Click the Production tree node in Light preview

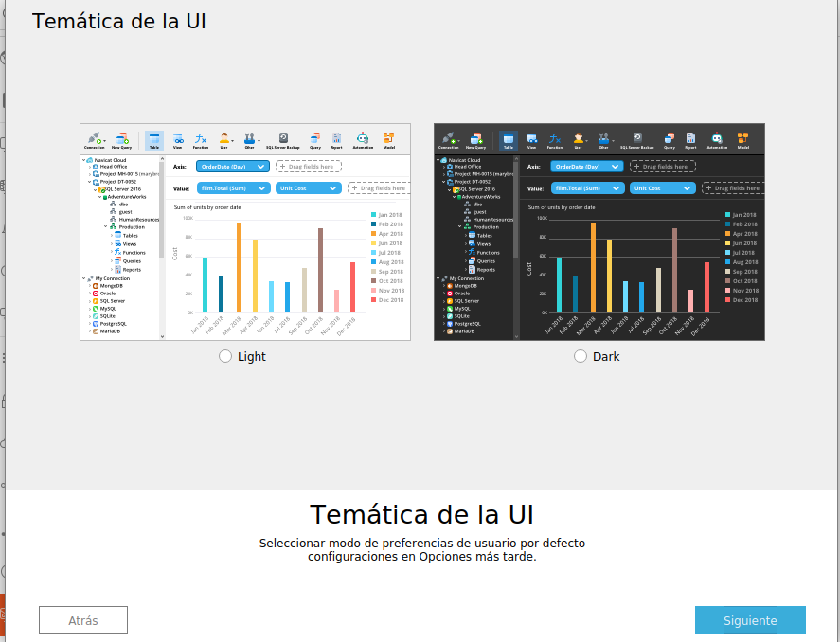132,227
